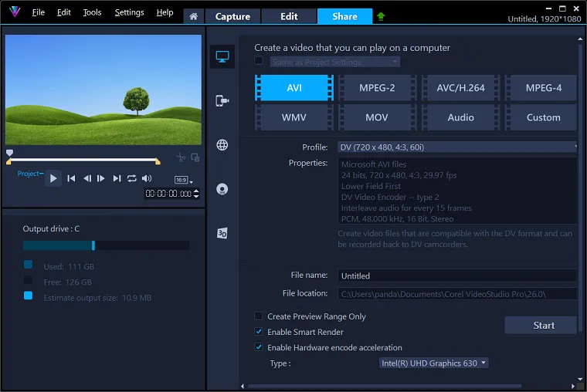Play the project preview
This screenshot has height=392, width=587.
click(x=53, y=178)
